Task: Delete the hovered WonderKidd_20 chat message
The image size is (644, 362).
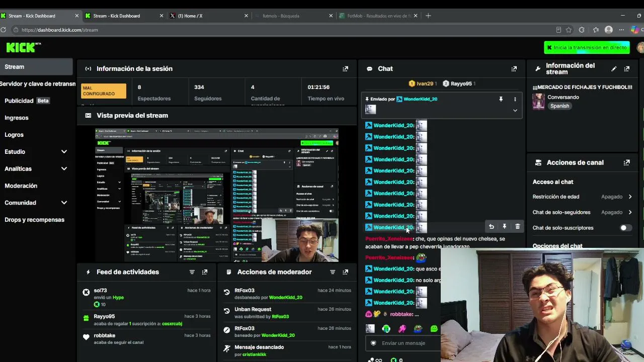Action: [x=517, y=227]
